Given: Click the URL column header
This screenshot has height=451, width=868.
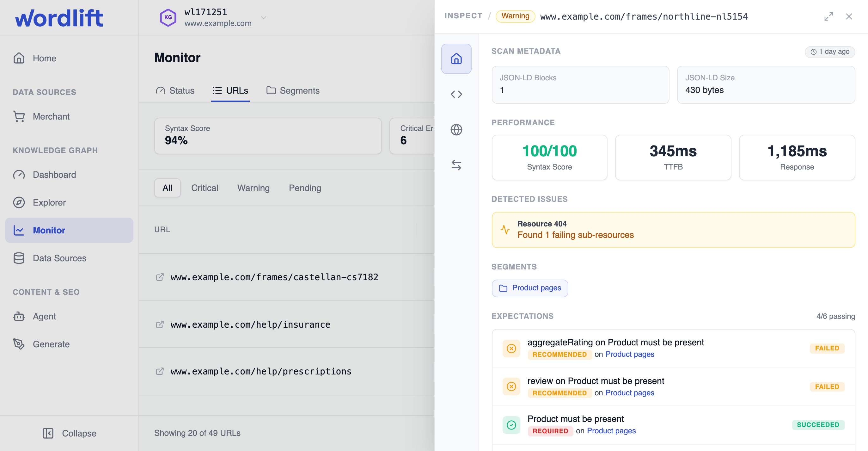Looking at the screenshot, I should pos(162,229).
